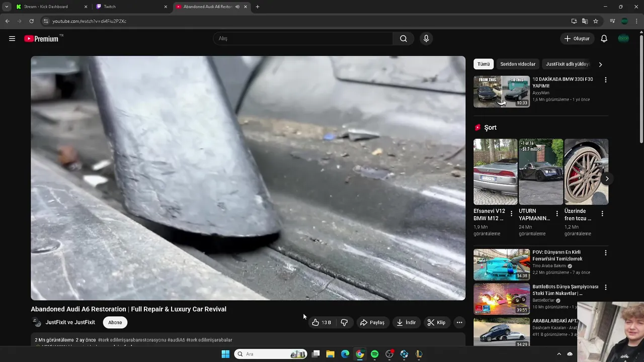The image size is (644, 362).
Task: Dislike the Audi A6 video
Action: pyautogui.click(x=345, y=322)
